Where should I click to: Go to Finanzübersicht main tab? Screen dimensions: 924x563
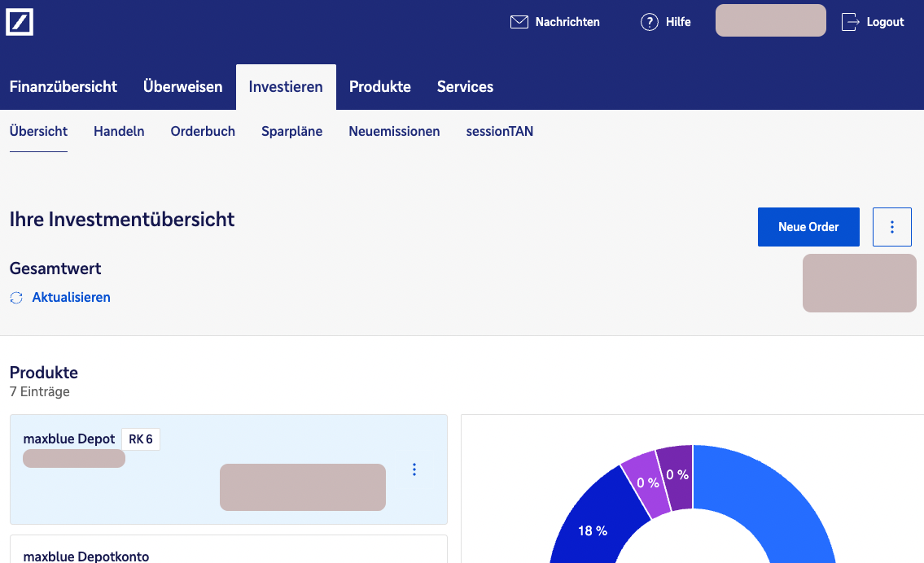(x=63, y=86)
